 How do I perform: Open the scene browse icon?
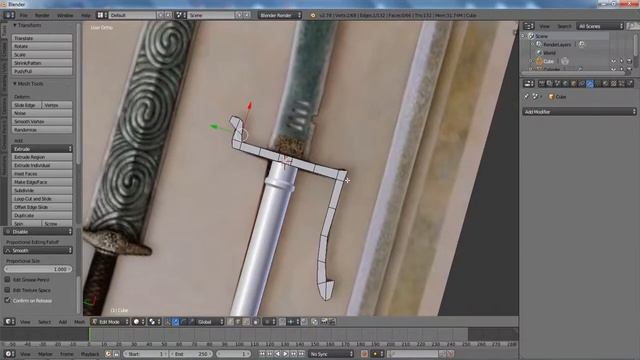click(x=180, y=15)
